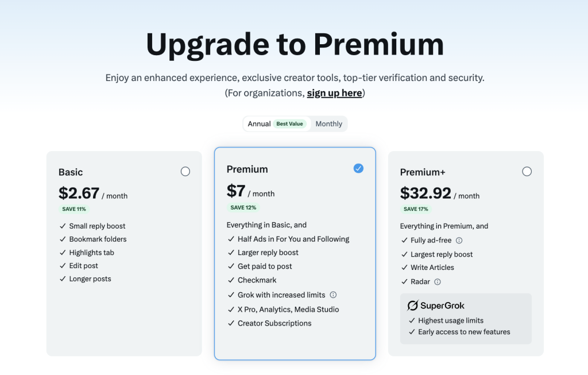Image resolution: width=588 pixels, height=375 pixels.
Task: Click info icon beside Grok with increased limits
Action: pos(333,295)
